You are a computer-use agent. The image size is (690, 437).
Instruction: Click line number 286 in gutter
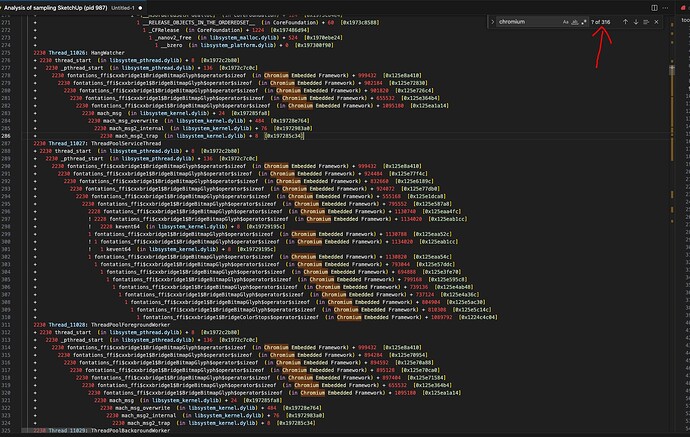(x=6, y=136)
